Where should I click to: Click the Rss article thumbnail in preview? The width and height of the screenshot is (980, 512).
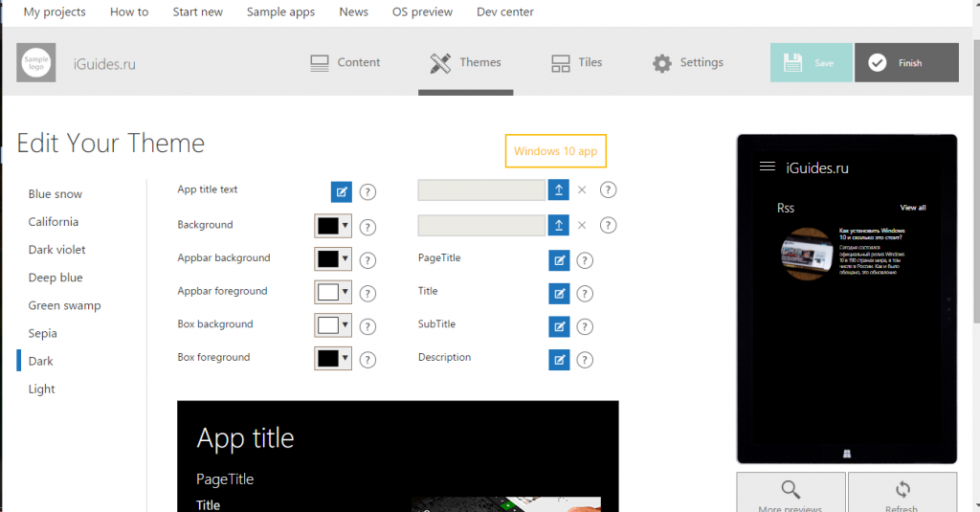[x=807, y=254]
